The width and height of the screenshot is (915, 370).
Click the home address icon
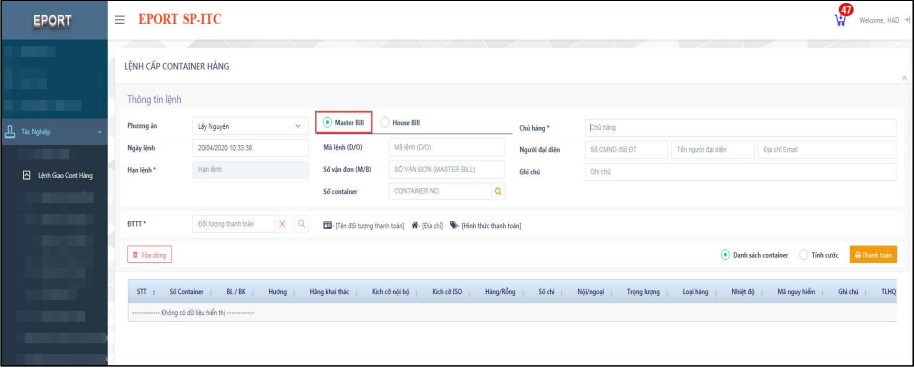(415, 225)
